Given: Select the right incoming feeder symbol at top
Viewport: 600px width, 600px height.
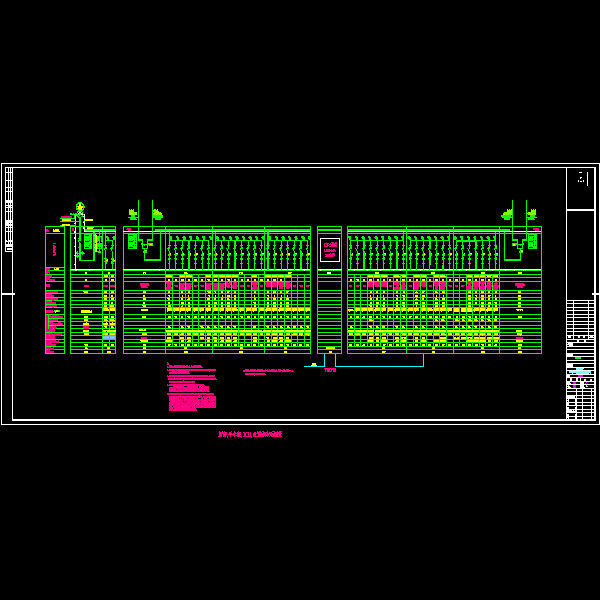Looking at the screenshot, I should tap(507, 214).
